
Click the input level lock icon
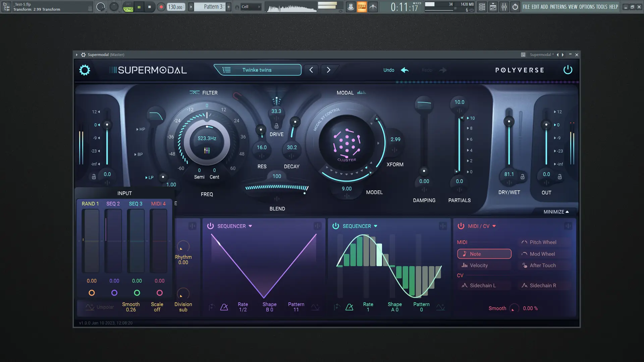94,177
